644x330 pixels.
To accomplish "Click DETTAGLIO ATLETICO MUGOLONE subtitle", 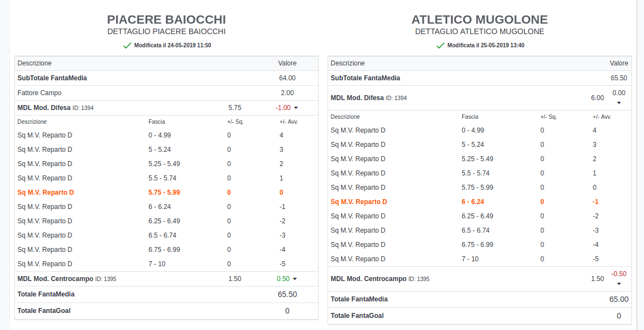I will pos(479,32).
